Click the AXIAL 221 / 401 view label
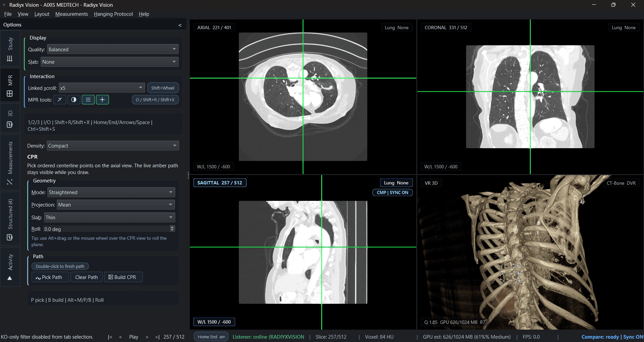 [x=214, y=27]
